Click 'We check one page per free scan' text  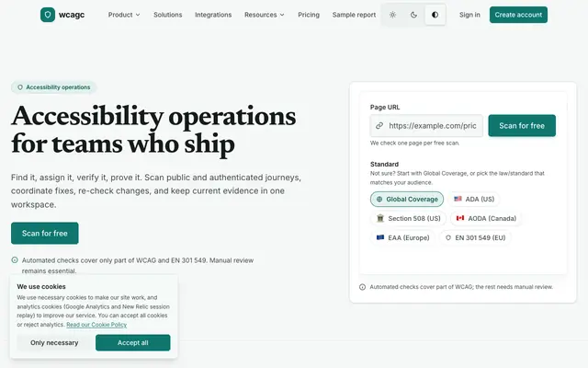[414, 144]
